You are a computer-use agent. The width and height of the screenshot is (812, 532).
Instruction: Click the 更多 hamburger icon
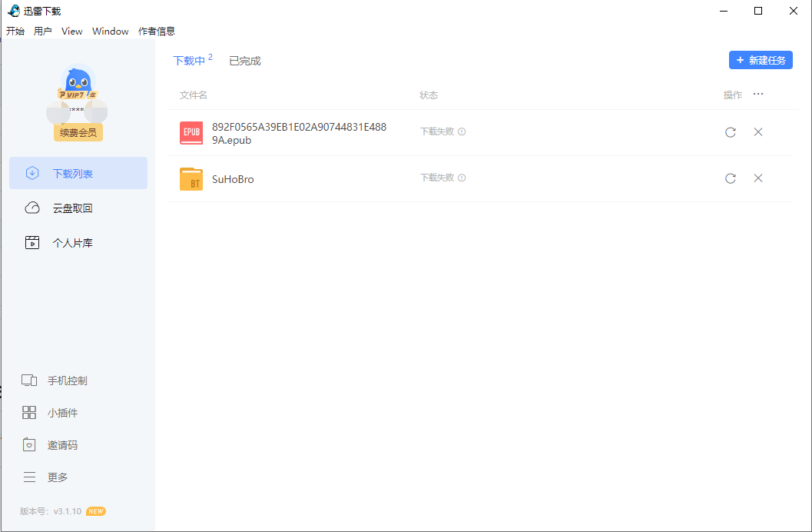[29, 477]
